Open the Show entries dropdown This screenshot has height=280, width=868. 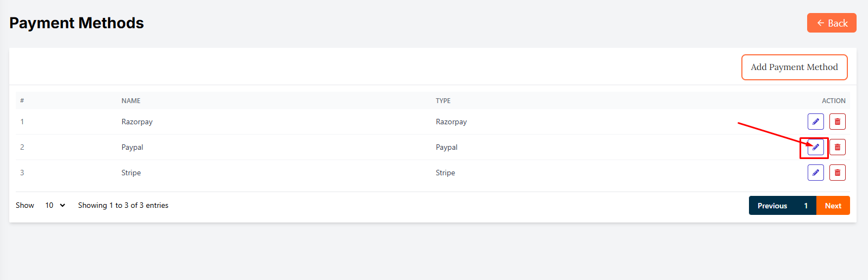click(x=55, y=205)
